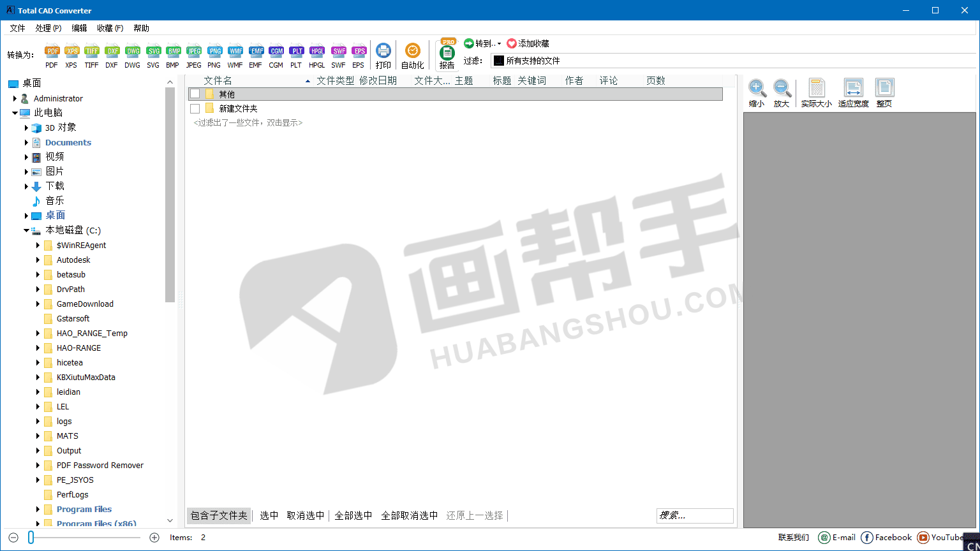Select the PerfLogs folder in tree
Viewport: 980px width, 551px height.
[x=72, y=494]
